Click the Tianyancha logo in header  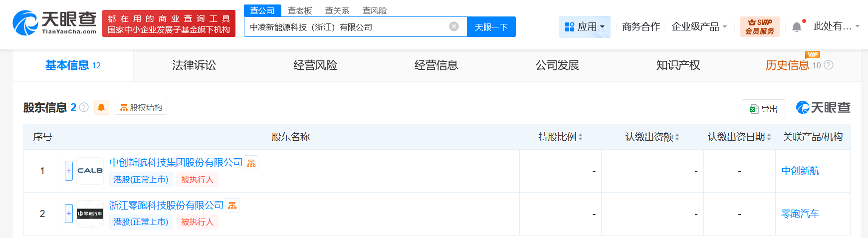click(x=54, y=23)
